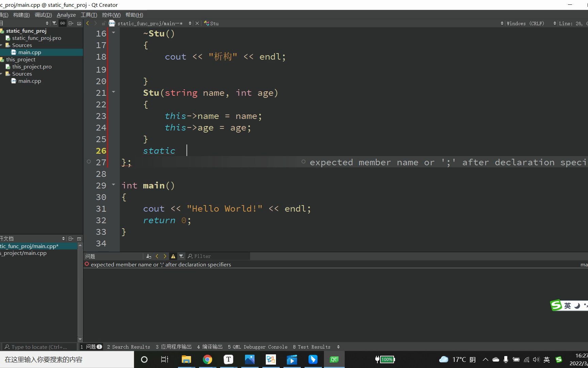Close the static_func_proj/main.cpp editor document
Screen dimensions: 588x368
coord(197,23)
